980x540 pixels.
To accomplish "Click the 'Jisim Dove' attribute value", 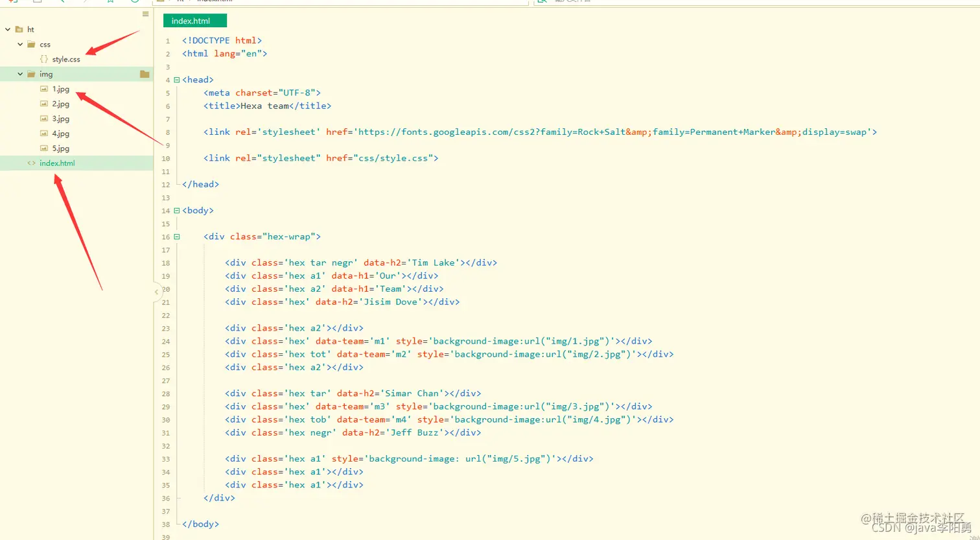I will [x=391, y=301].
